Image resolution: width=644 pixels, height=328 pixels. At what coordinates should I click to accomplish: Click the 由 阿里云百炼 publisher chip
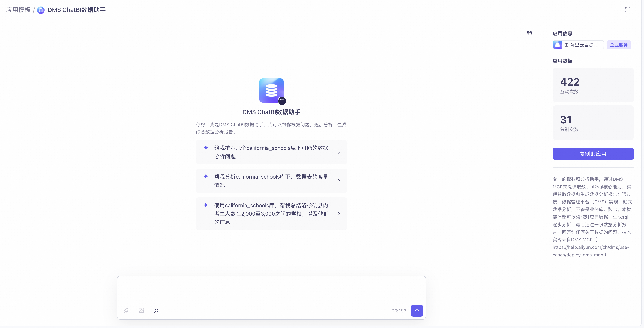coord(578,45)
